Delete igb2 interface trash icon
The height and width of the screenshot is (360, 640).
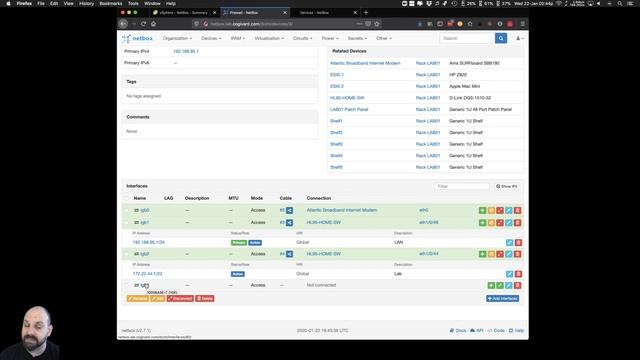tap(518, 254)
